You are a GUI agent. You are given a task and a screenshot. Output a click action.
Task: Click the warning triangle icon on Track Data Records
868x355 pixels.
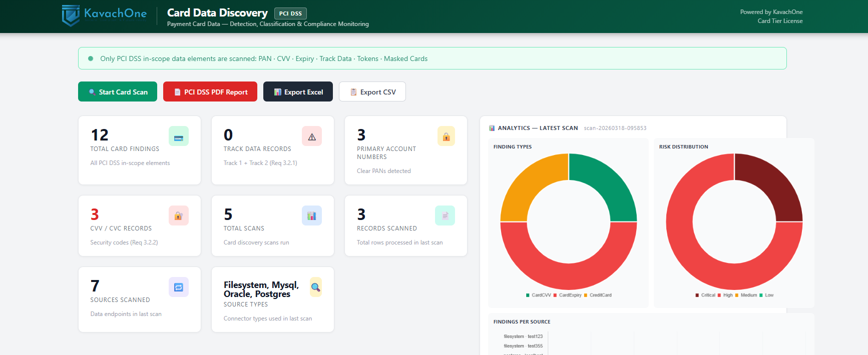pos(312,136)
